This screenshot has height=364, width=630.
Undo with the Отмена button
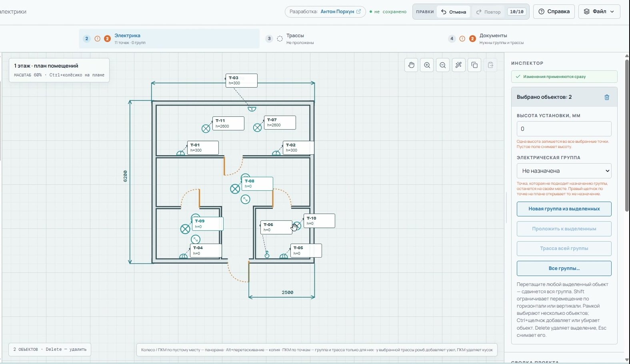454,12
